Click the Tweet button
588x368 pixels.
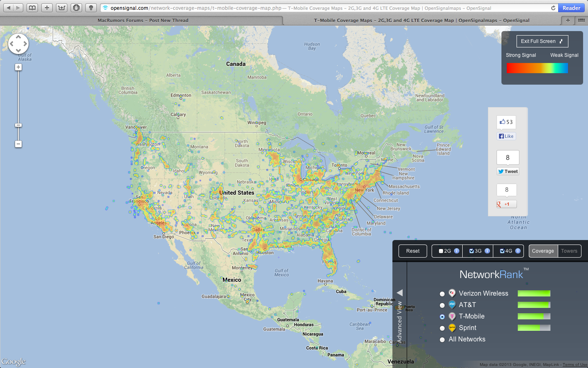508,171
